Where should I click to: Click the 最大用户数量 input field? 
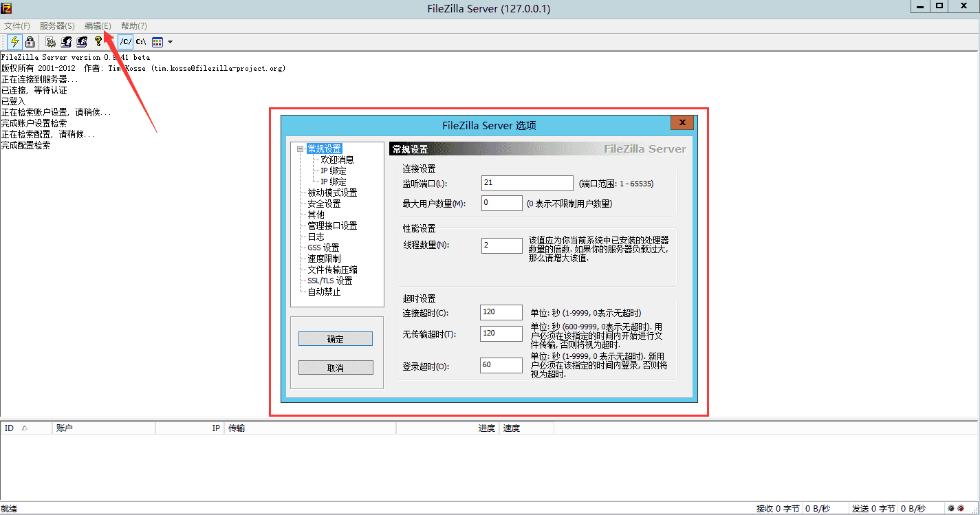pos(502,203)
